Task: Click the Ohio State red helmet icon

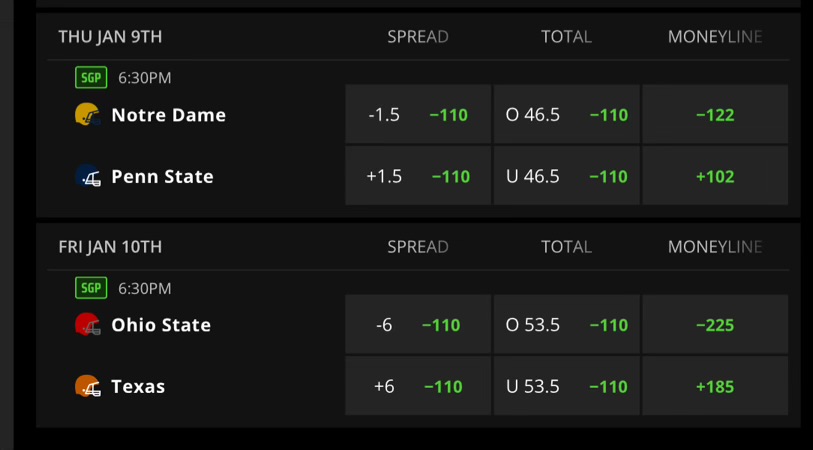Action: [x=88, y=325]
